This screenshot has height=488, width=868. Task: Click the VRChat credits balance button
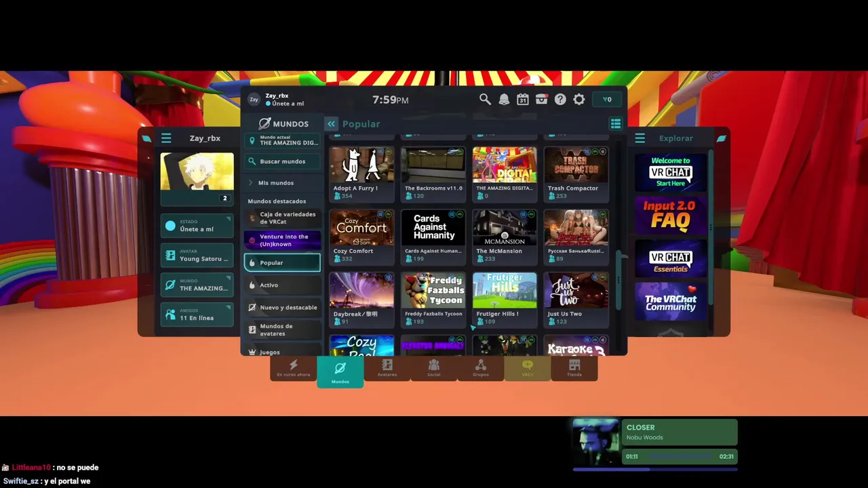(x=607, y=100)
